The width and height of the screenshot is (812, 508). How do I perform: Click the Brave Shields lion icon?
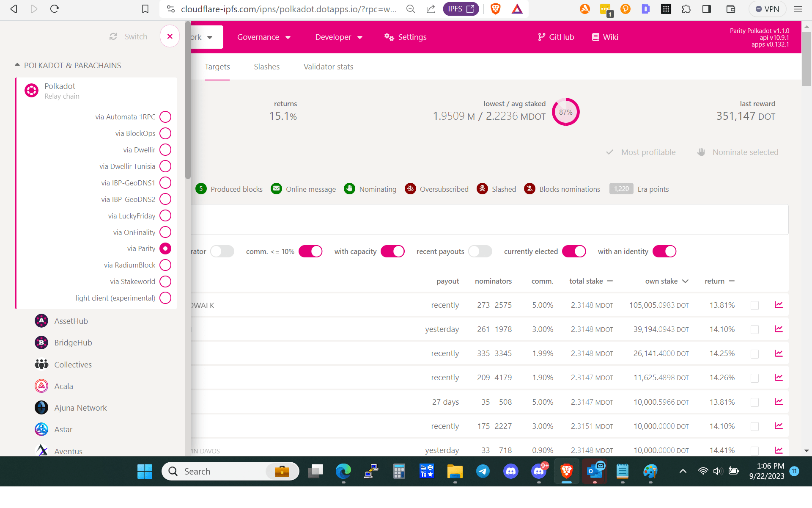(496, 9)
